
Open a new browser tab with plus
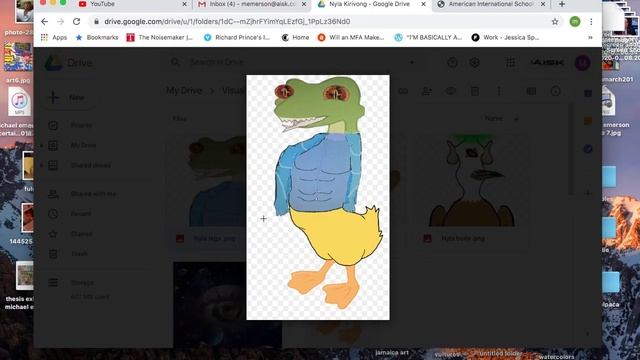tap(562, 4)
